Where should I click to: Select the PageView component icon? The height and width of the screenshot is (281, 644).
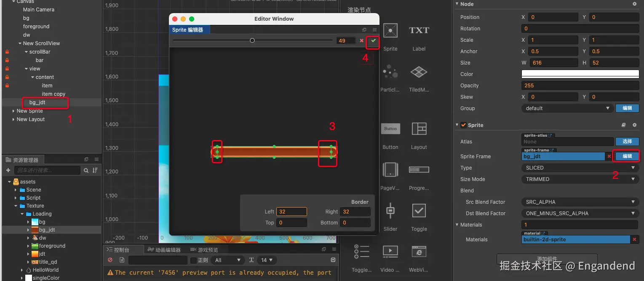[x=390, y=170]
